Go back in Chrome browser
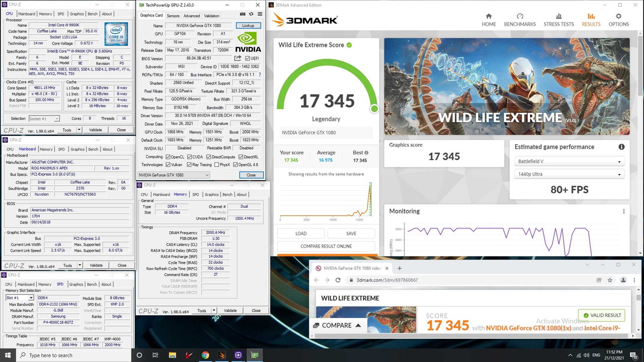This screenshot has width=644, height=362. [x=316, y=280]
